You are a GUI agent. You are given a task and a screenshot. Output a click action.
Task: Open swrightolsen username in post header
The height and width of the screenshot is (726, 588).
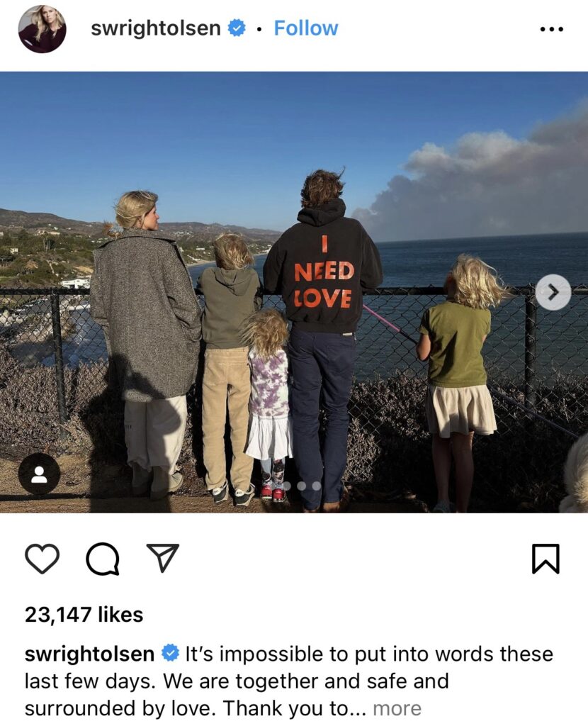pyautogui.click(x=155, y=28)
